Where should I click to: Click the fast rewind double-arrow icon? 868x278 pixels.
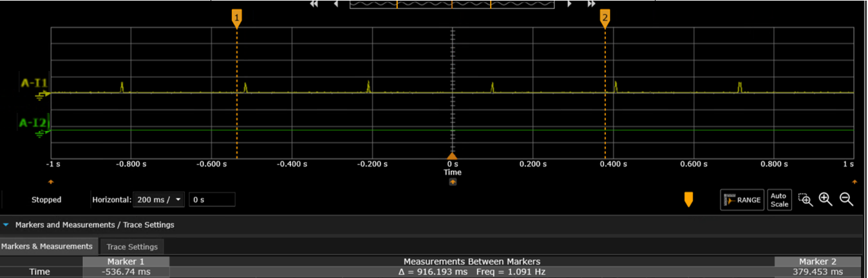(x=314, y=4)
